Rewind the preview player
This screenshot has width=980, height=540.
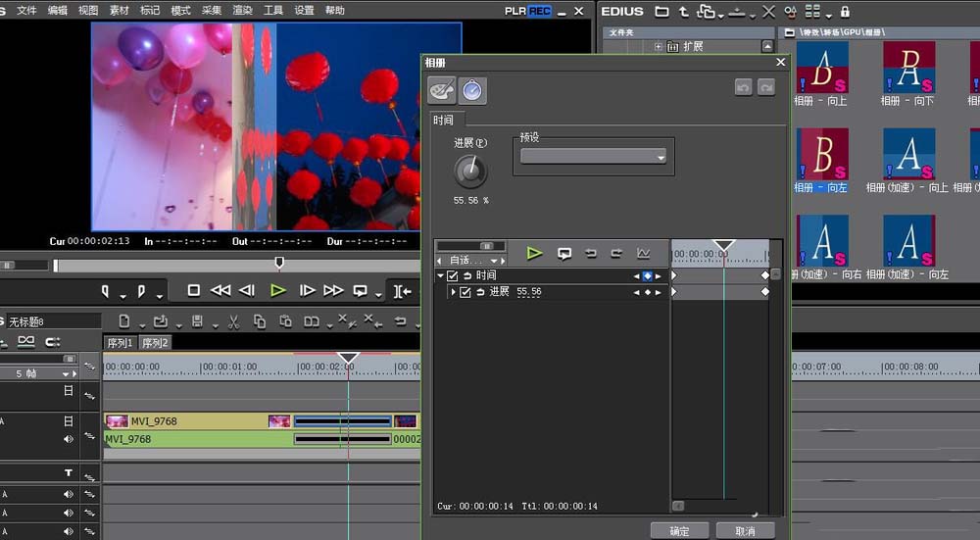(x=220, y=291)
